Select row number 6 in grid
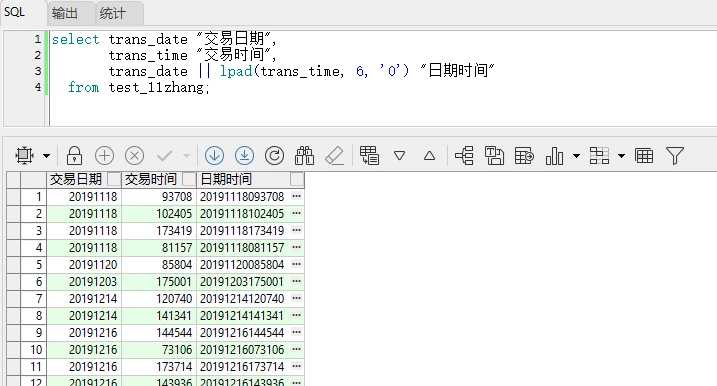The height and width of the screenshot is (386, 717). pos(33,282)
